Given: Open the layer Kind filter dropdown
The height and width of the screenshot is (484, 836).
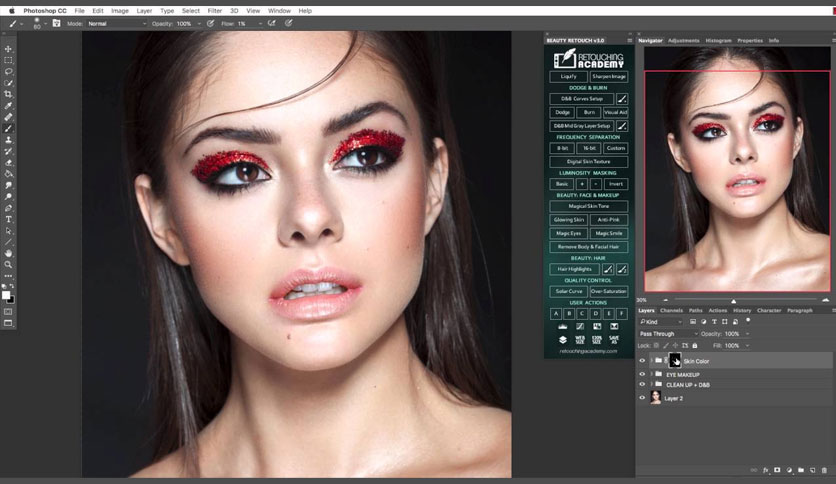Looking at the screenshot, I should [x=661, y=321].
